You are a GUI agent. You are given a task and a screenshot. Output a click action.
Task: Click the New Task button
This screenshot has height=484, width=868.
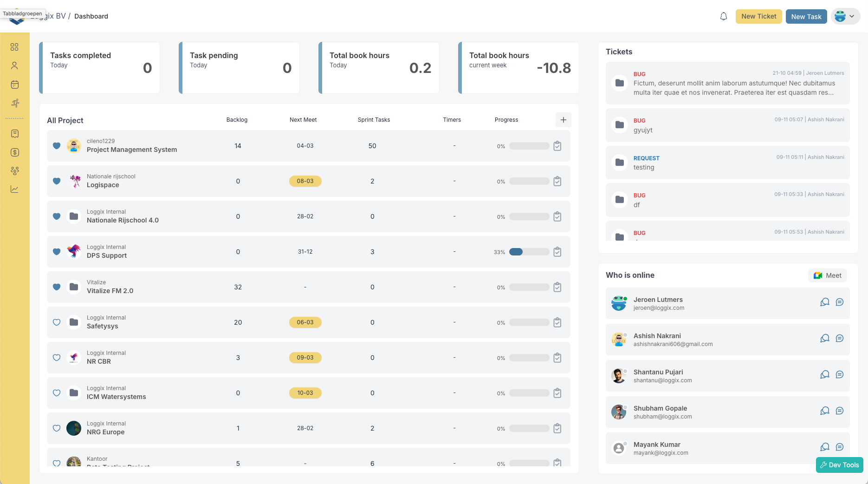coord(806,16)
